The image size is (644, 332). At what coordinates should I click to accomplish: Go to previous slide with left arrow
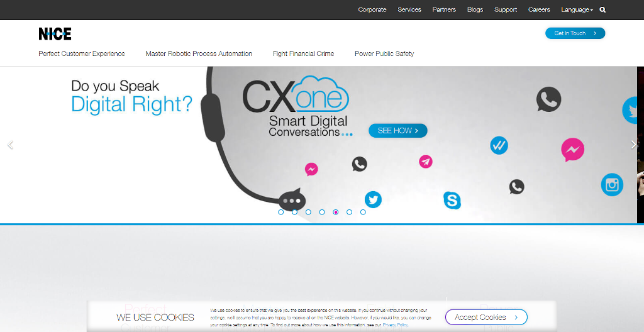(10, 145)
